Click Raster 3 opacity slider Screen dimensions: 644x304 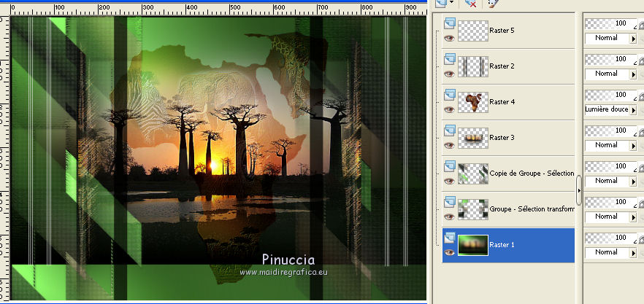tap(610, 131)
